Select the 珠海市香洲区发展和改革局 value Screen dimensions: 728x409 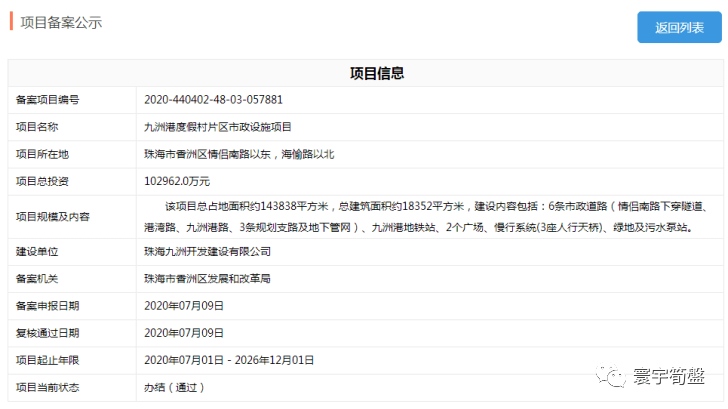click(207, 279)
